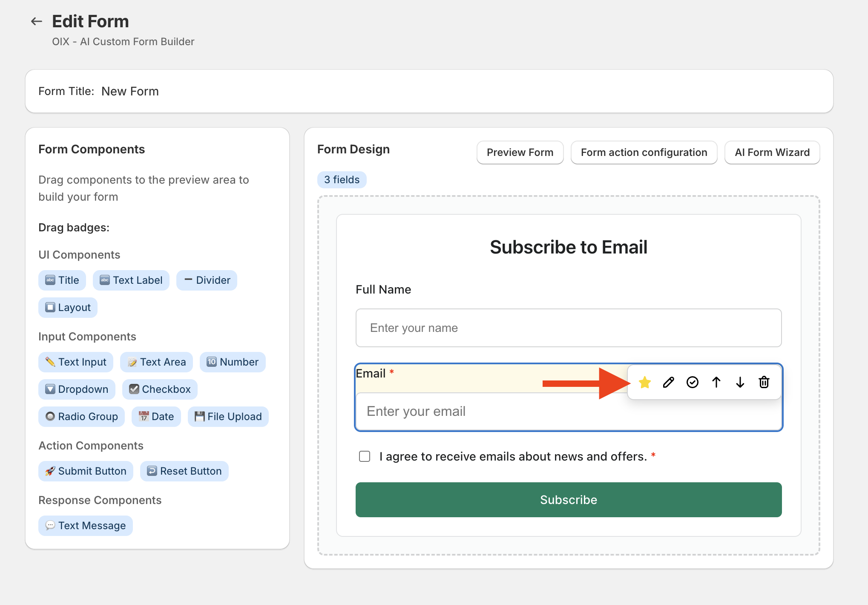The image size is (868, 605).
Task: Select the Checkbox component badge
Action: coord(160,389)
